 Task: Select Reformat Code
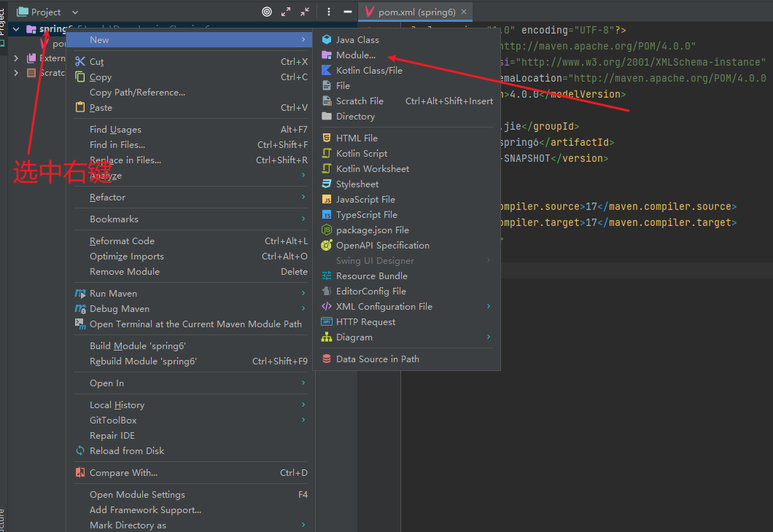(x=190, y=241)
